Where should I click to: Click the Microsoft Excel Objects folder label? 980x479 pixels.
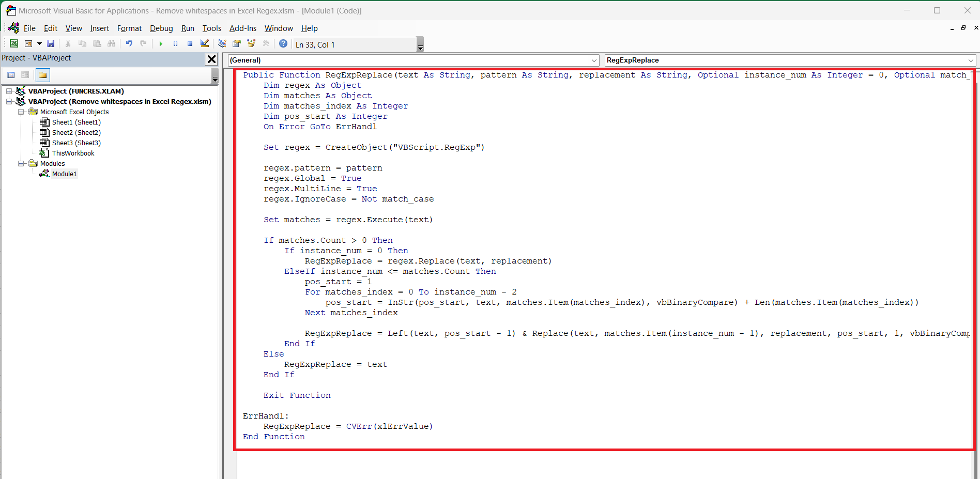tap(74, 112)
